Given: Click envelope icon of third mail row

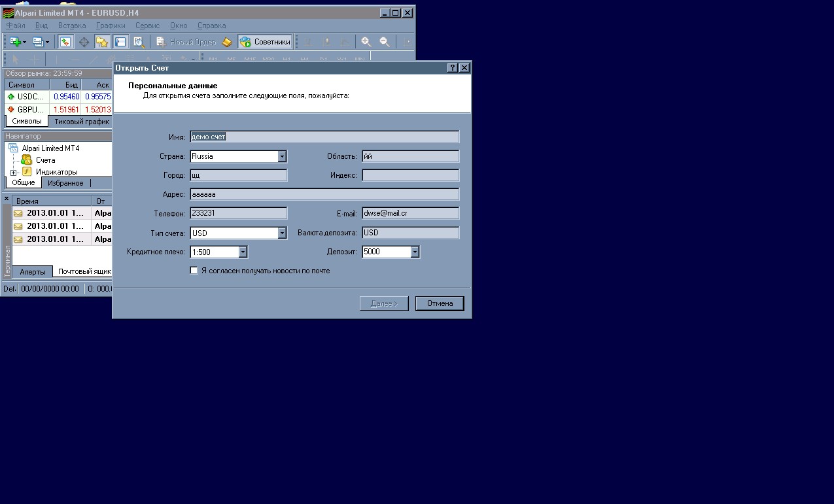Looking at the screenshot, I should (18, 239).
